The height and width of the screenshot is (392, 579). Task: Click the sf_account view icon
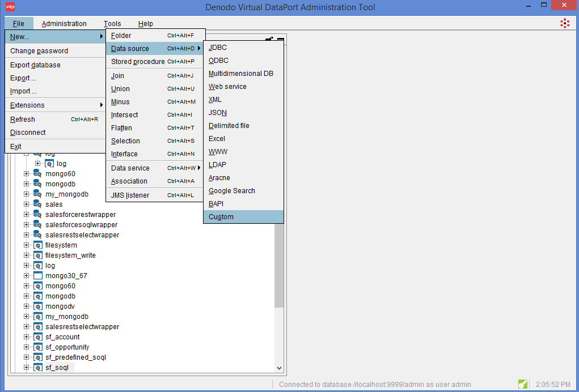37,336
